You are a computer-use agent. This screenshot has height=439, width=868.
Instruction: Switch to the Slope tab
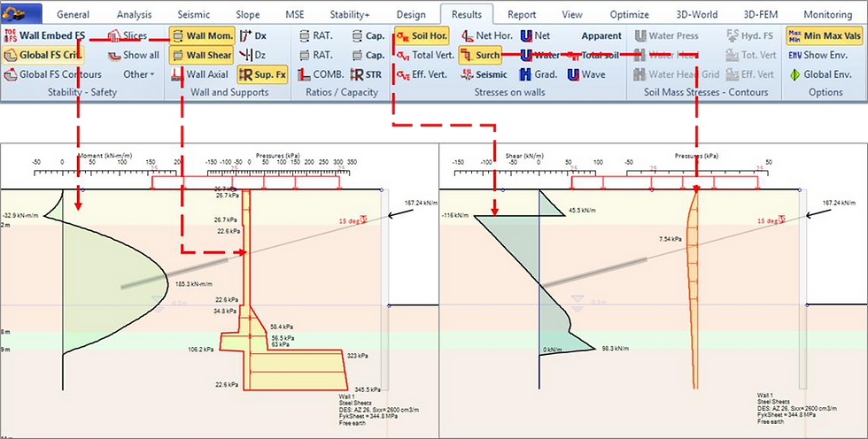tap(247, 14)
